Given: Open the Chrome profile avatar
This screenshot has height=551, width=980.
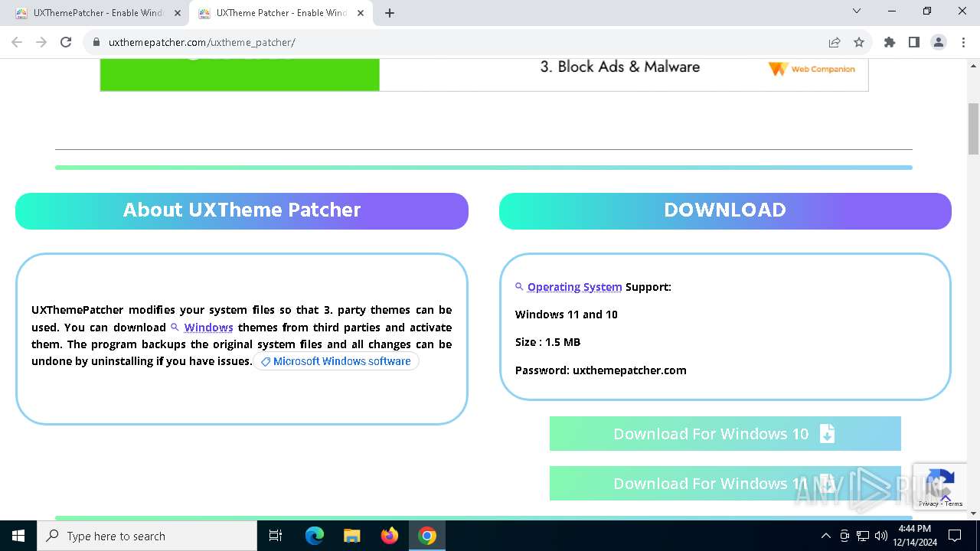Looking at the screenshot, I should [x=939, y=42].
